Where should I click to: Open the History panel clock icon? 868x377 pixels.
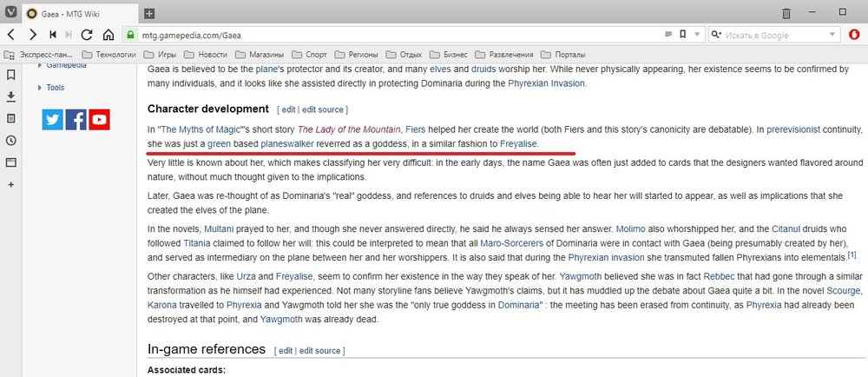[10, 140]
